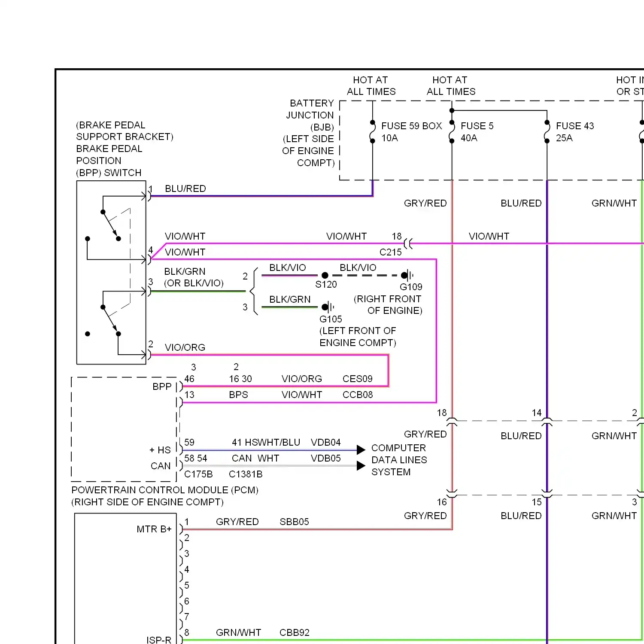Select the GRN/WHT label beside CBB92
This screenshot has height=644, width=644.
click(238, 632)
